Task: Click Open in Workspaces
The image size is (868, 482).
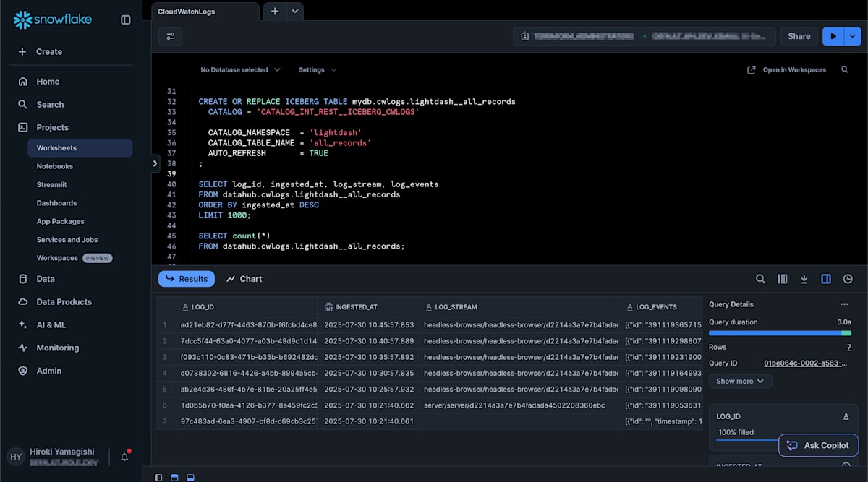Action: point(787,70)
